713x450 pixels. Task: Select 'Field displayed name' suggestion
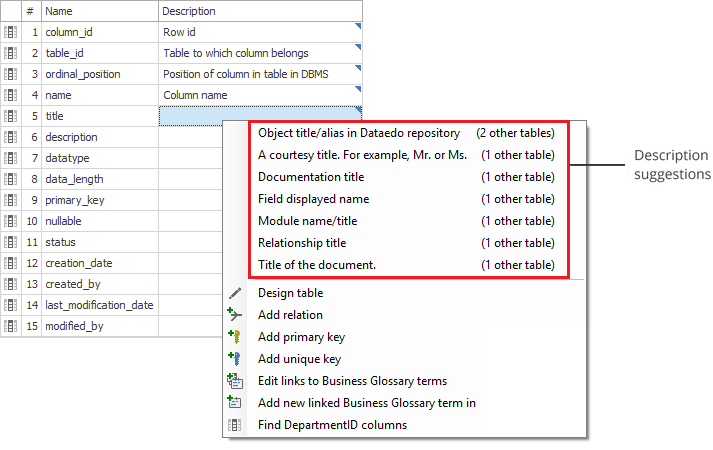pyautogui.click(x=313, y=199)
